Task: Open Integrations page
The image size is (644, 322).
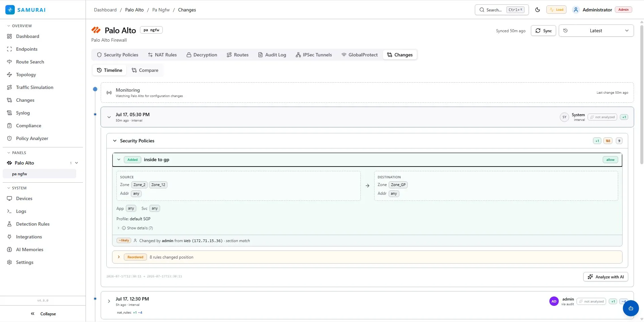Action: pyautogui.click(x=29, y=237)
